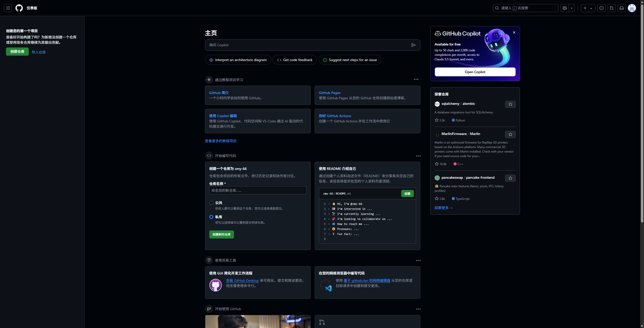Send the Copilot prompt with arrow icon
Image resolution: width=644 pixels, height=328 pixels.
click(413, 45)
